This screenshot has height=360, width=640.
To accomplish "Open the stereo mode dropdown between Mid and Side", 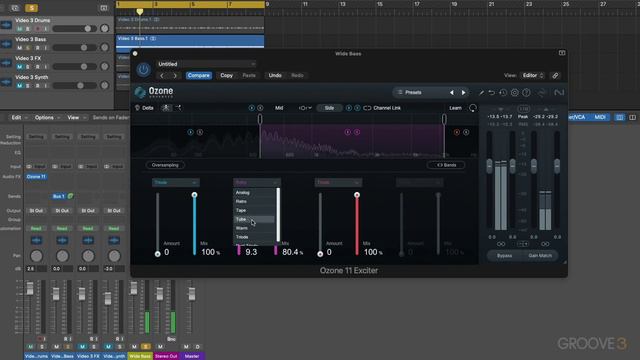I will pyautogui.click(x=305, y=108).
